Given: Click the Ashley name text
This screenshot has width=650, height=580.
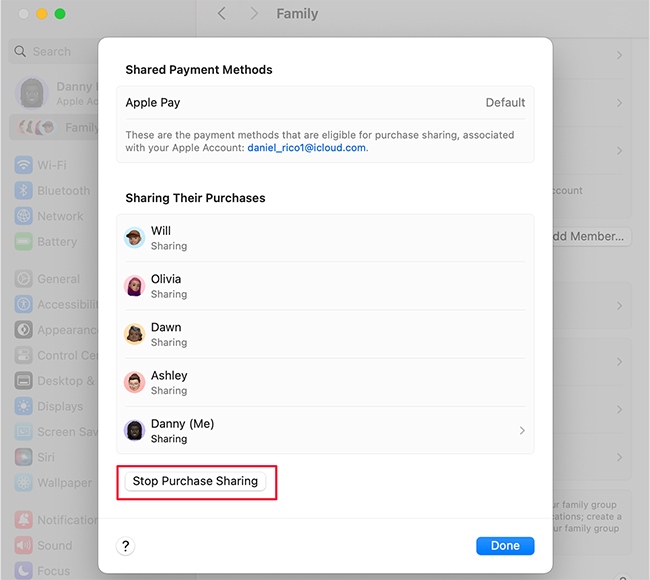Looking at the screenshot, I should tap(169, 376).
